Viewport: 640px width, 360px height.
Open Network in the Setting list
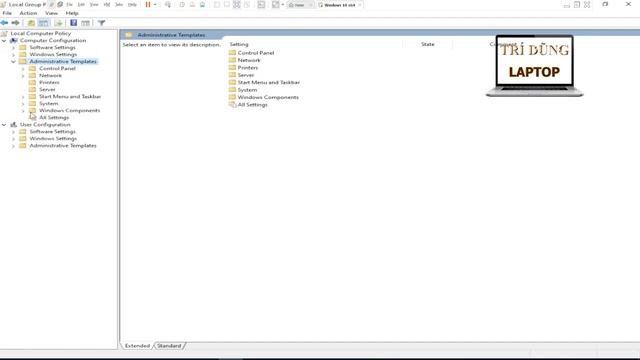coord(249,60)
